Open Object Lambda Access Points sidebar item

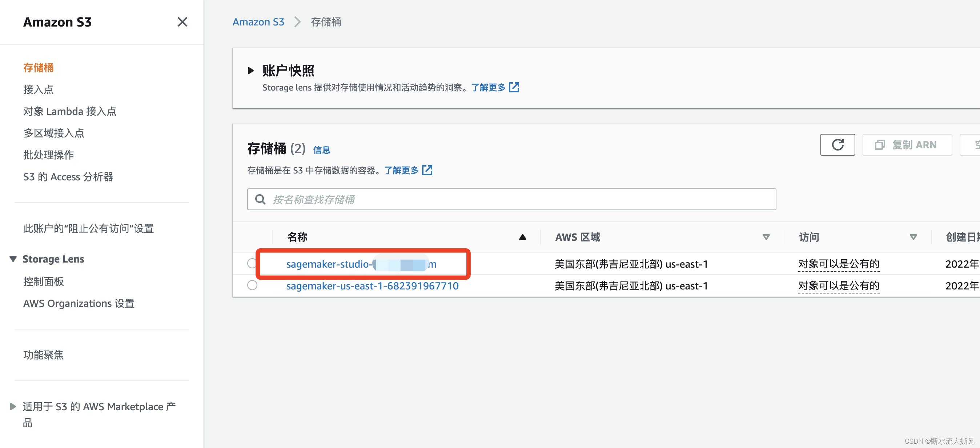(x=70, y=112)
